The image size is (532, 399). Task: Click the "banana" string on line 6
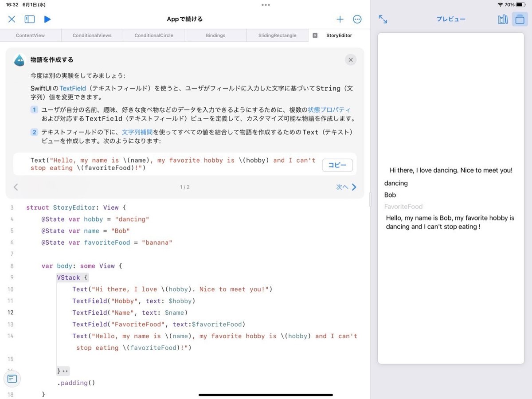(157, 243)
